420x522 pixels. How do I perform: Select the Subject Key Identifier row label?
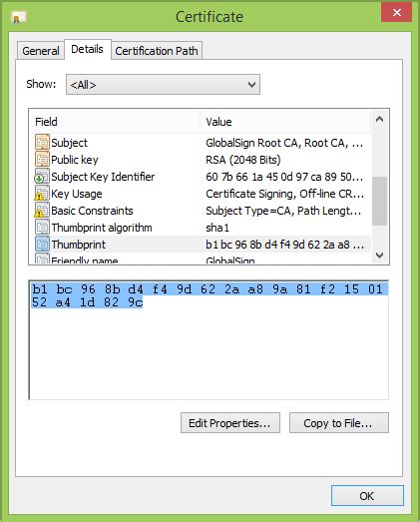(103, 177)
